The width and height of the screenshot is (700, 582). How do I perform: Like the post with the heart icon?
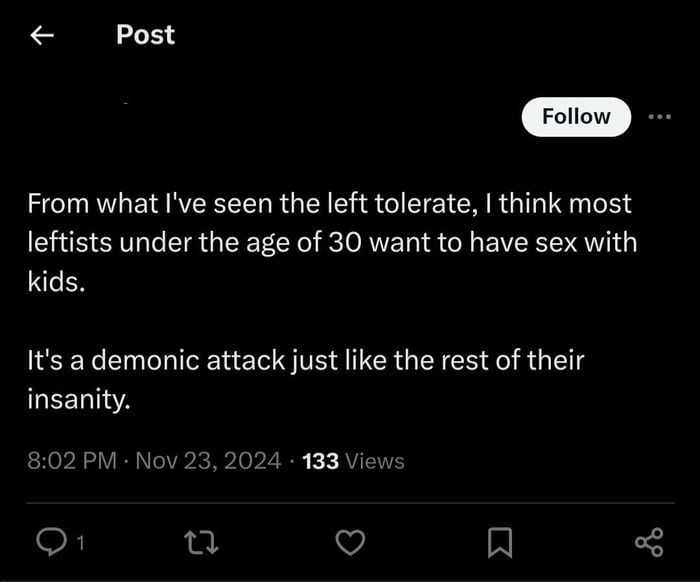point(348,542)
